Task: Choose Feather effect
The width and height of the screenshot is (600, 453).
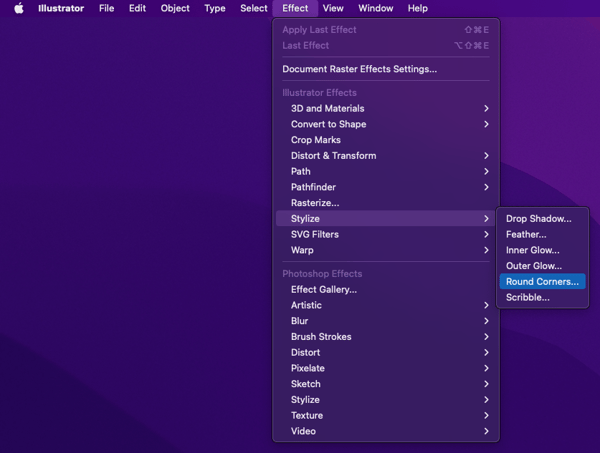Action: point(542,234)
